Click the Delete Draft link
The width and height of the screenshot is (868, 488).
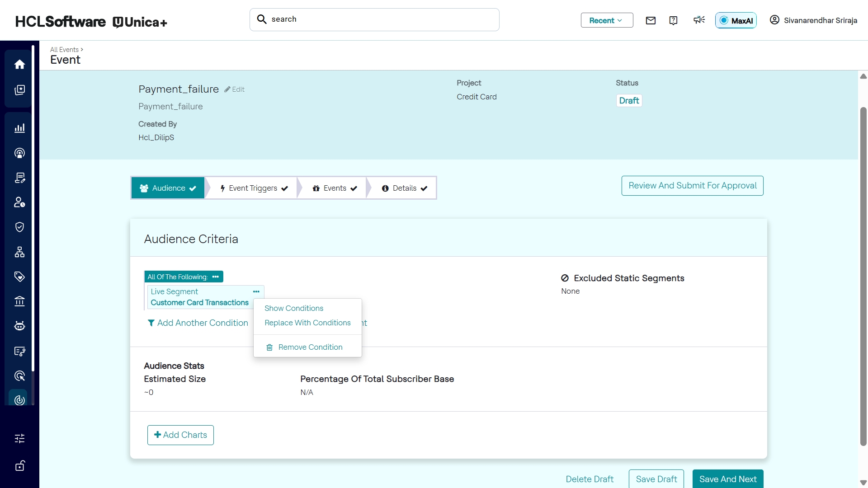[590, 479]
